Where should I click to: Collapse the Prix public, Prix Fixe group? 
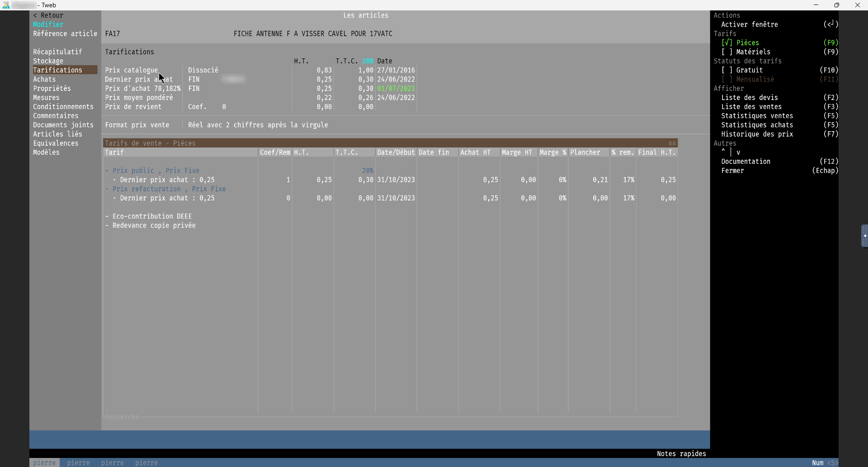click(107, 171)
